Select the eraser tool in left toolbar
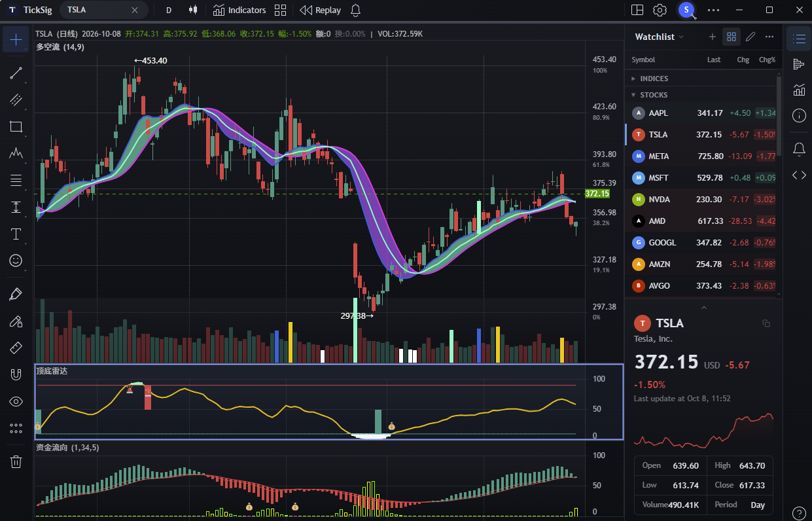 click(16, 321)
